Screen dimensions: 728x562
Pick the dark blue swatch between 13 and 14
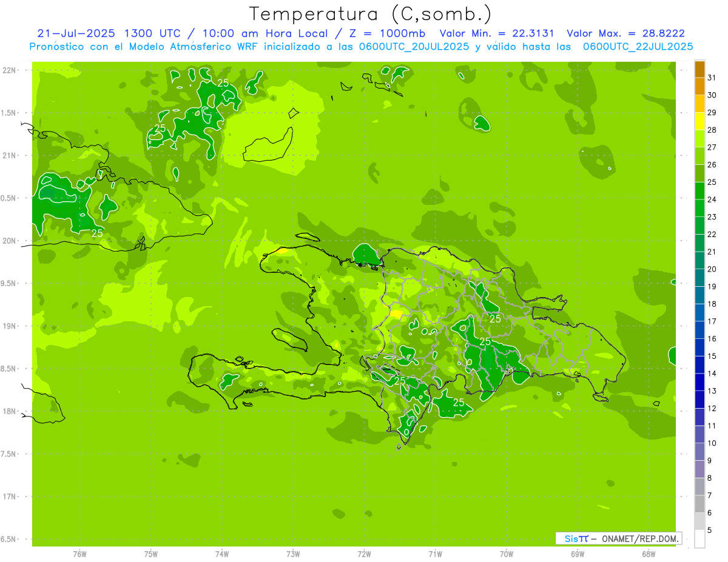tap(699, 383)
